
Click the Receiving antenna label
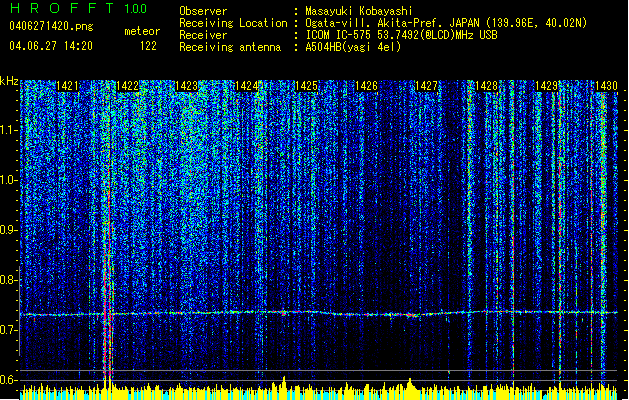230,47
